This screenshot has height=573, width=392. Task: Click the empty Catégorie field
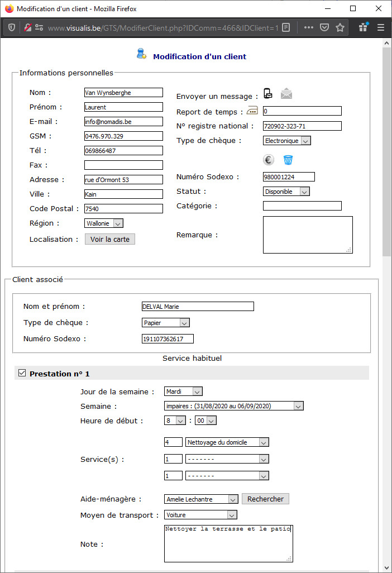coord(302,206)
